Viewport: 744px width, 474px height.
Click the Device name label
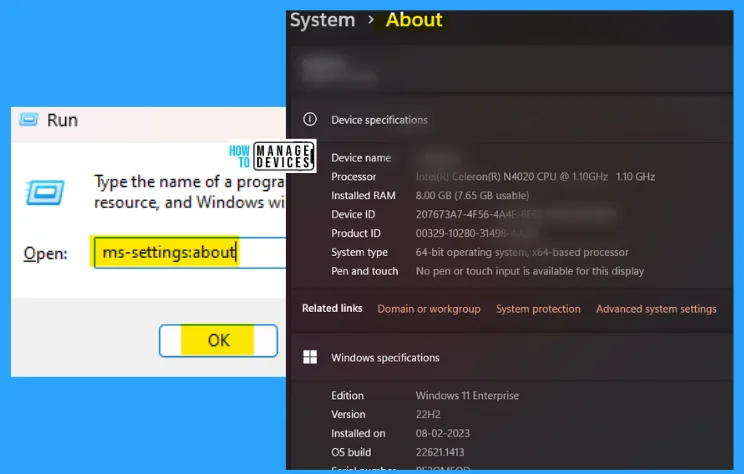[361, 158]
